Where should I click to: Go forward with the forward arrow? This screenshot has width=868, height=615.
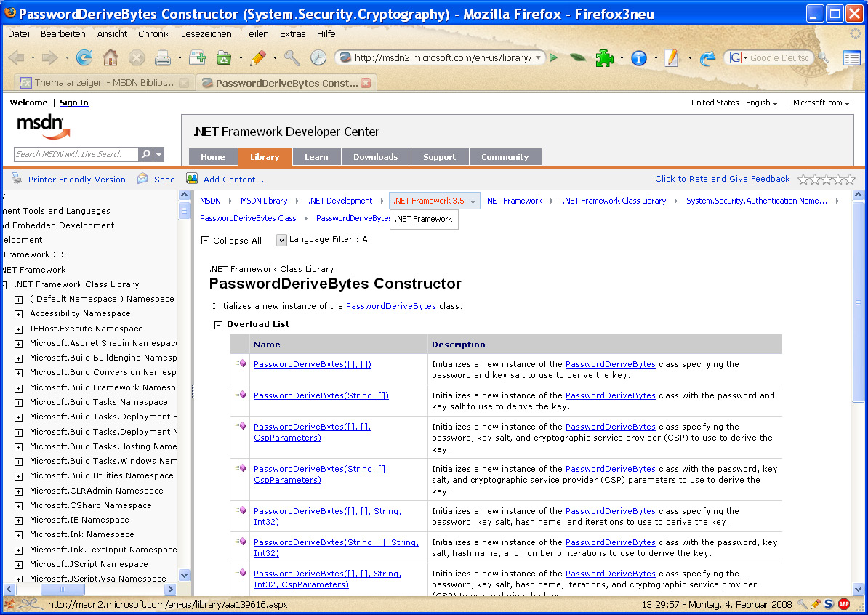[50, 57]
